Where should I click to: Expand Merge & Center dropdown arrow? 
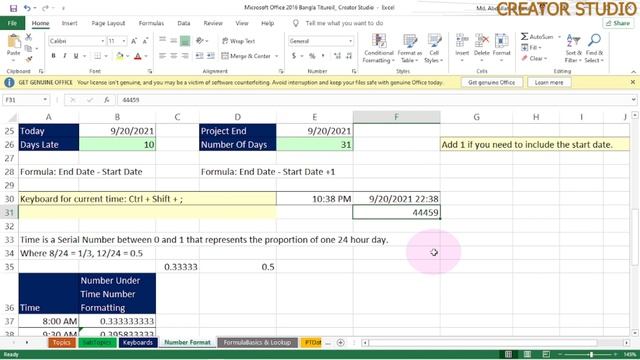click(x=277, y=56)
